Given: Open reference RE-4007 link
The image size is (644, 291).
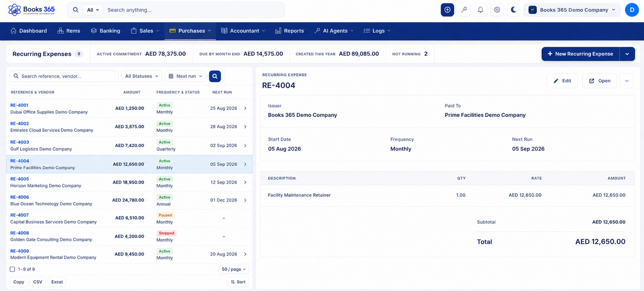Looking at the screenshot, I should pos(20,215).
